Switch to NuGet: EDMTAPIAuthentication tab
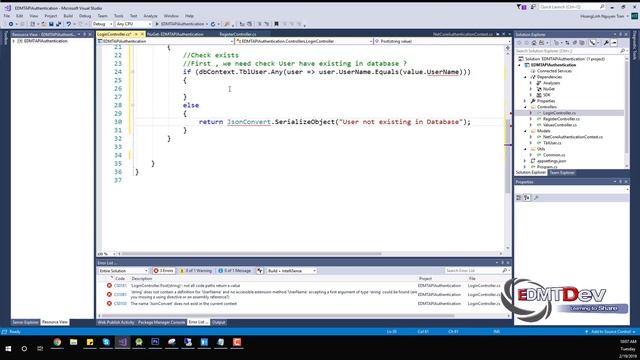Image resolution: width=640 pixels, height=360 pixels. coord(175,34)
